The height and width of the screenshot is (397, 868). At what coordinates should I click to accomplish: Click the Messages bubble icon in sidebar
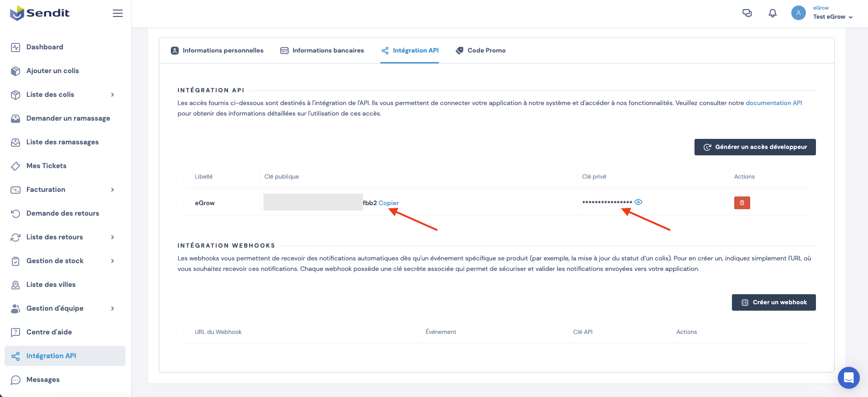(16, 380)
